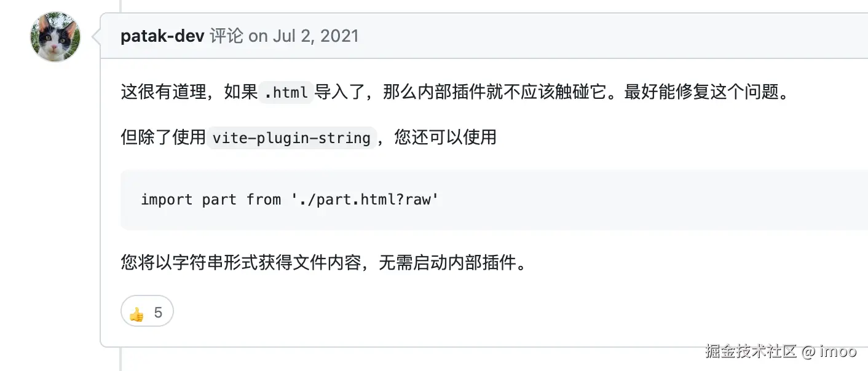Click the './part.html?raw' string in the code block

pyautogui.click(x=365, y=200)
